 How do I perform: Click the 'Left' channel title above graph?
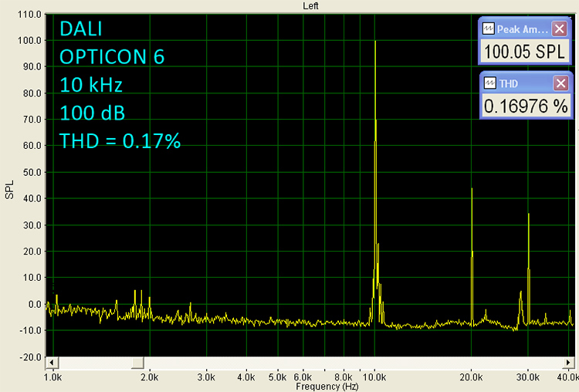[x=311, y=5]
